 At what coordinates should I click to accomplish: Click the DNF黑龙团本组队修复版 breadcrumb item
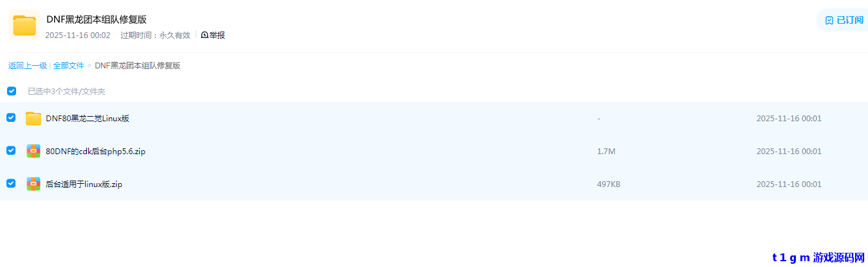click(x=137, y=66)
